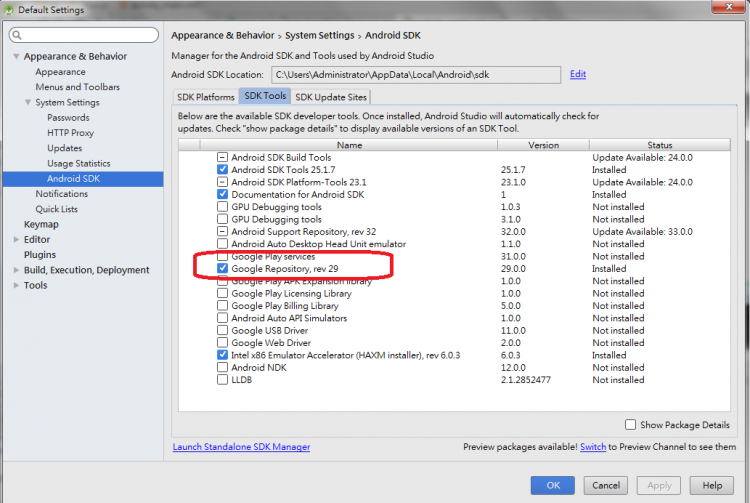The image size is (750, 503).
Task: Click the Switch to Preview Channel link
Action: coord(592,447)
